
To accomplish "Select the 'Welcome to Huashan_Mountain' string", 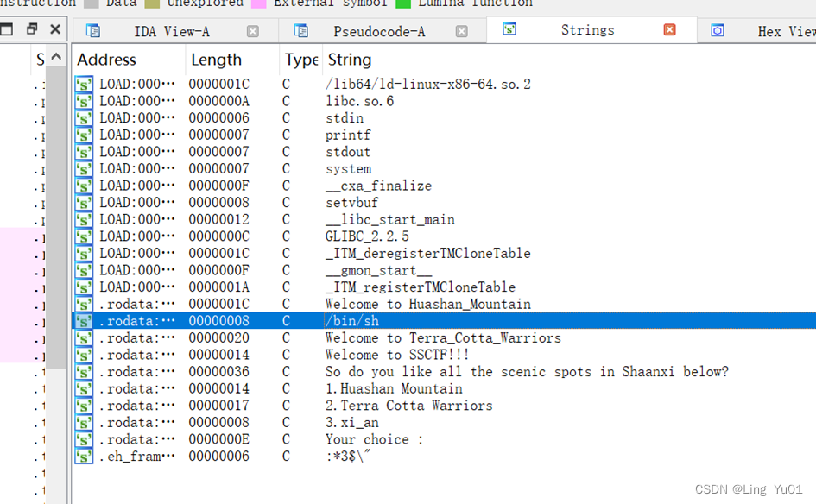I will [428, 305].
